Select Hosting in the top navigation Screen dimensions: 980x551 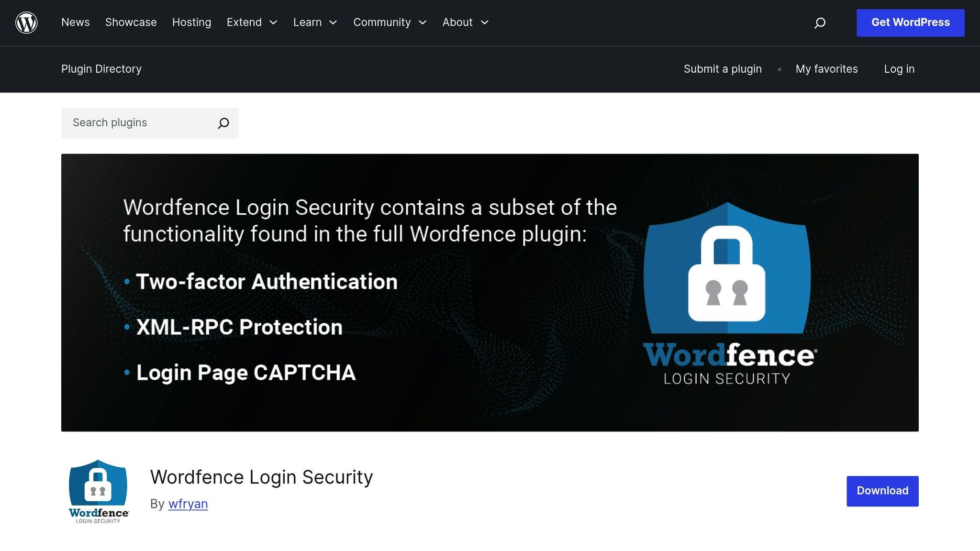pos(191,22)
